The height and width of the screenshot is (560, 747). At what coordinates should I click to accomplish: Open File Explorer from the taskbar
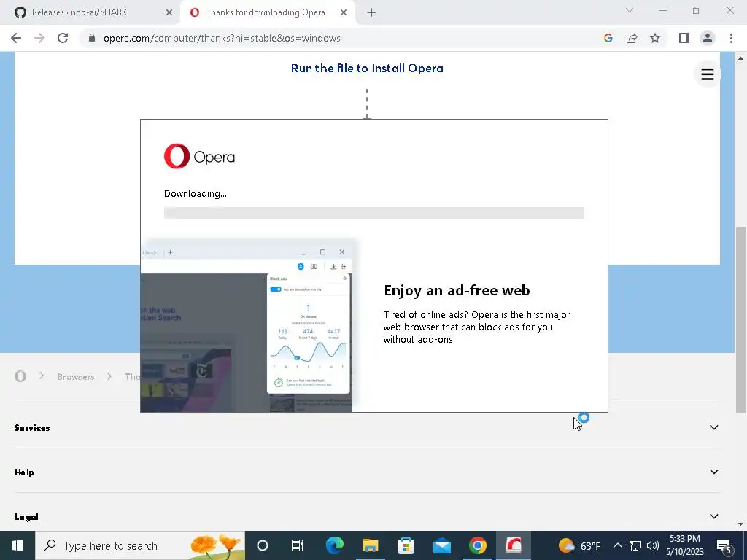coord(370,545)
